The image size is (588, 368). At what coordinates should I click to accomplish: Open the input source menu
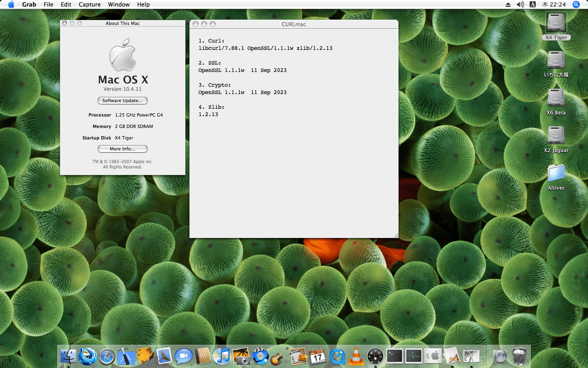tap(532, 4)
